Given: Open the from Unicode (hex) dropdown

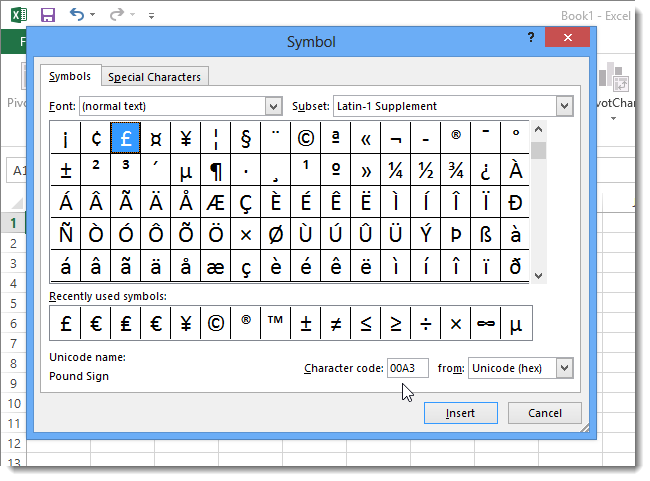Looking at the screenshot, I should click(x=565, y=368).
